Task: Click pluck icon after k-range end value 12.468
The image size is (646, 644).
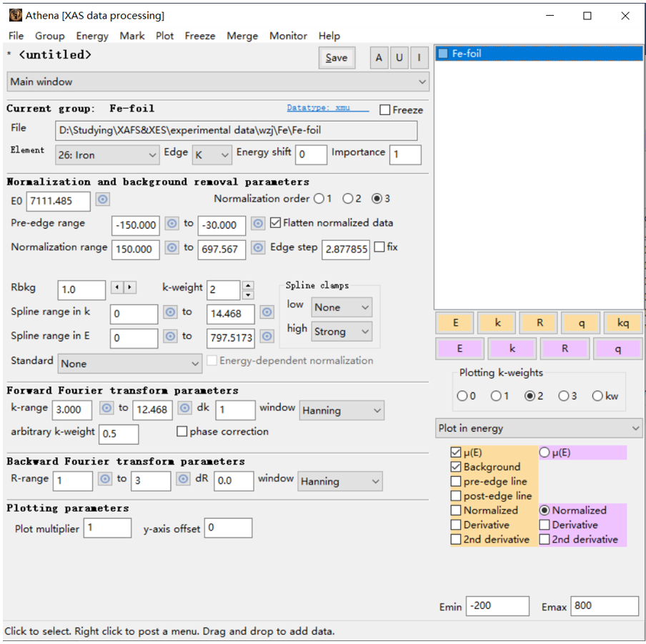Action: 184,408
